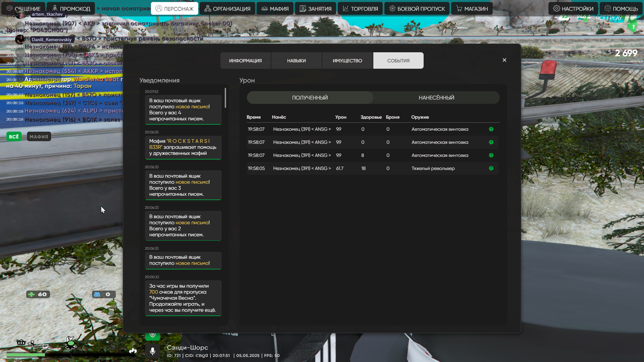Click the blue armor vest indicator

(x=98, y=294)
